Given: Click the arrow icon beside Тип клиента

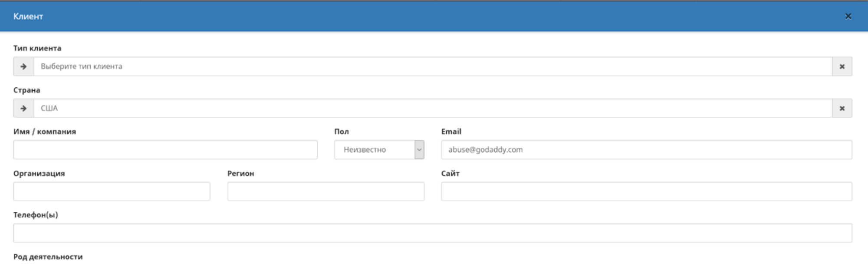Looking at the screenshot, I should tap(23, 66).
